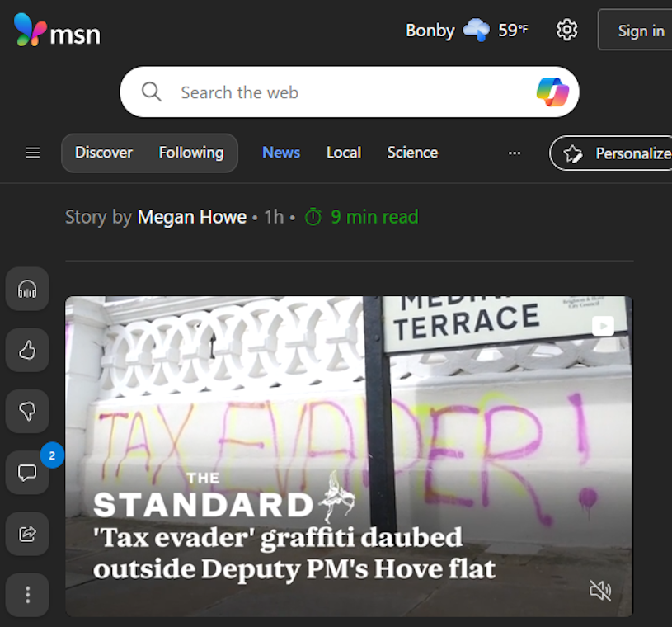Switch to the Discover tab
Viewport: 672px width, 627px height.
click(104, 153)
